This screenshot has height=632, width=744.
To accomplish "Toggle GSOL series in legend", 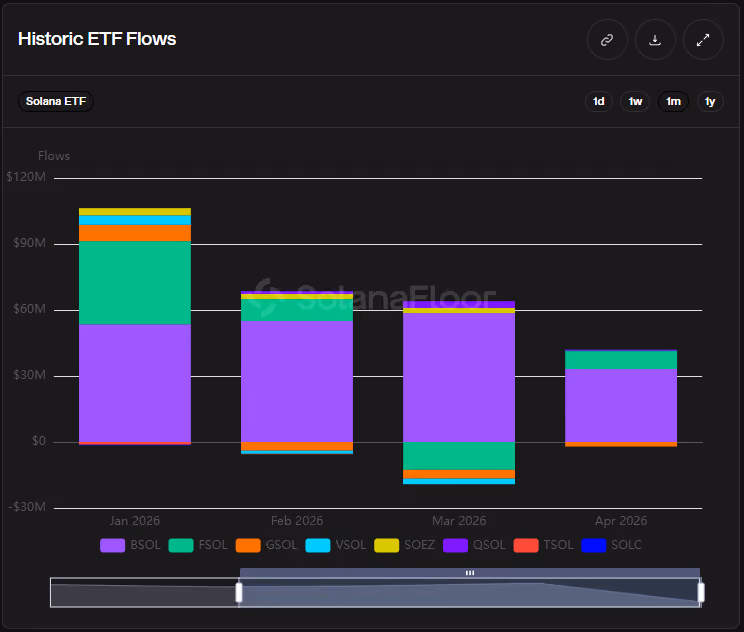I will coord(266,545).
